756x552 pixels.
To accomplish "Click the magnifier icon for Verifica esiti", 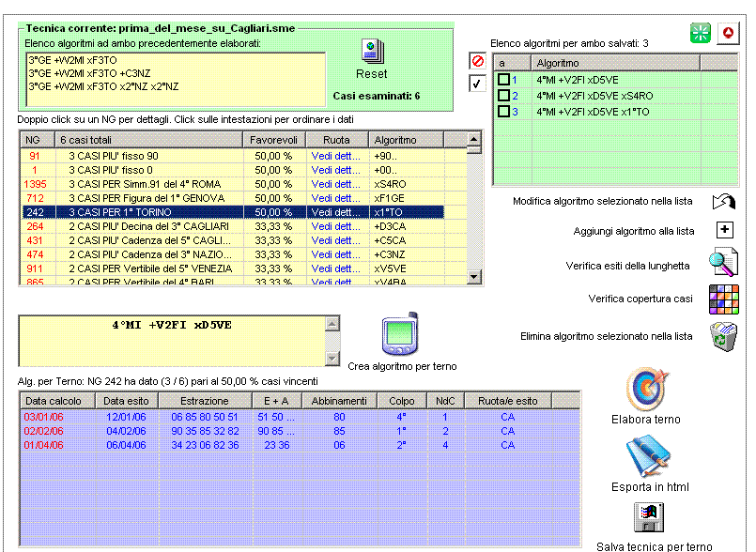I will point(723,262).
